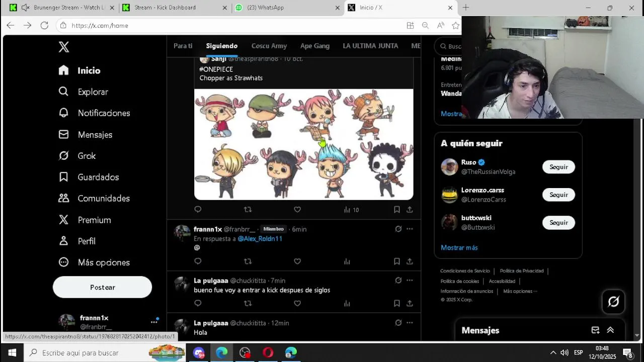Switch to the WhatsApp browser tab
The width and height of the screenshot is (644, 362).
click(x=288, y=8)
